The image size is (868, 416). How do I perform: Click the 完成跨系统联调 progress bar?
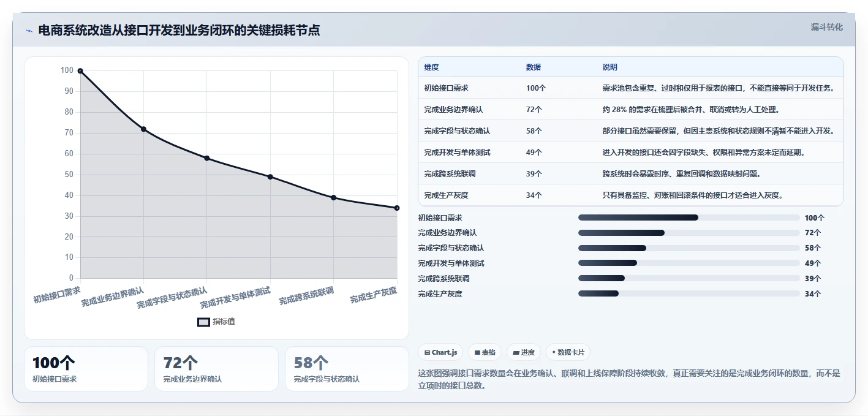click(x=689, y=279)
